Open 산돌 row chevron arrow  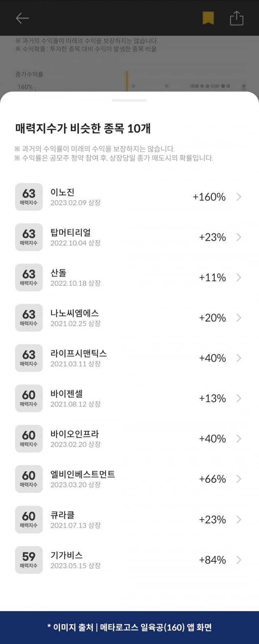click(239, 278)
